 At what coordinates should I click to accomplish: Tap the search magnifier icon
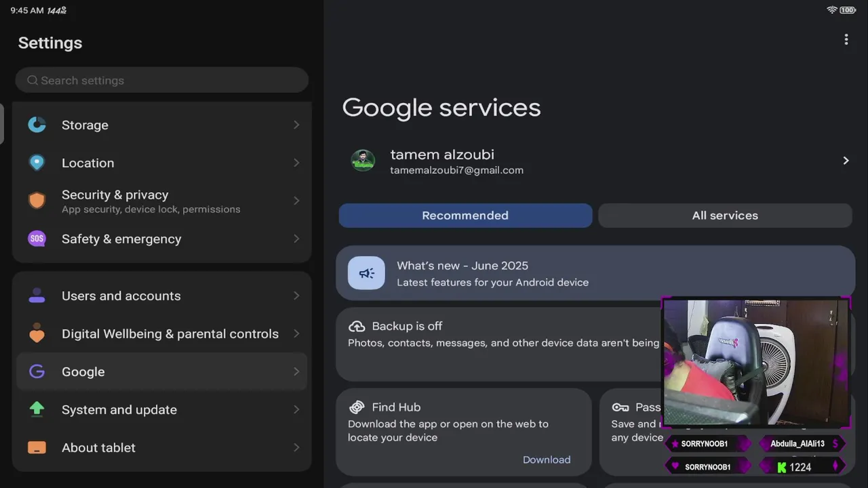pos(32,80)
